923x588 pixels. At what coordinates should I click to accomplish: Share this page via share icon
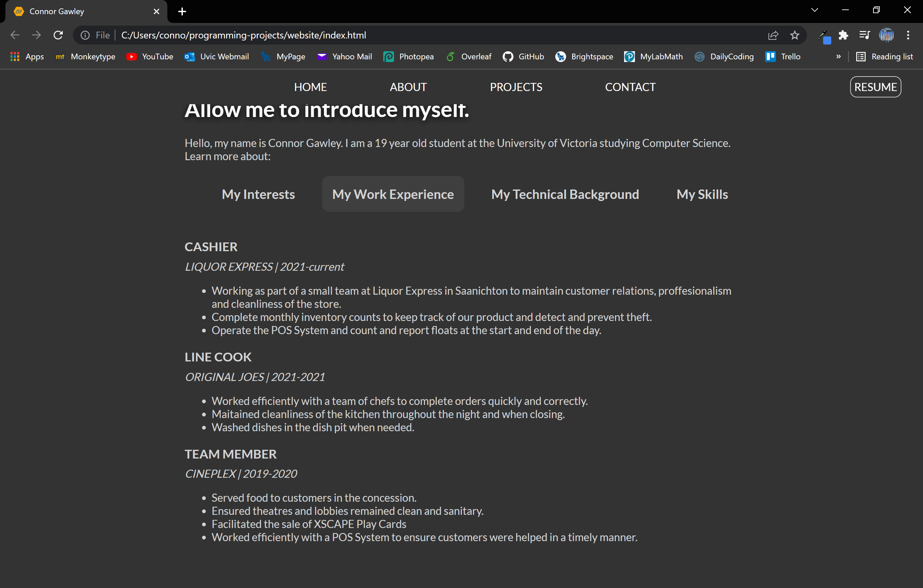click(773, 35)
